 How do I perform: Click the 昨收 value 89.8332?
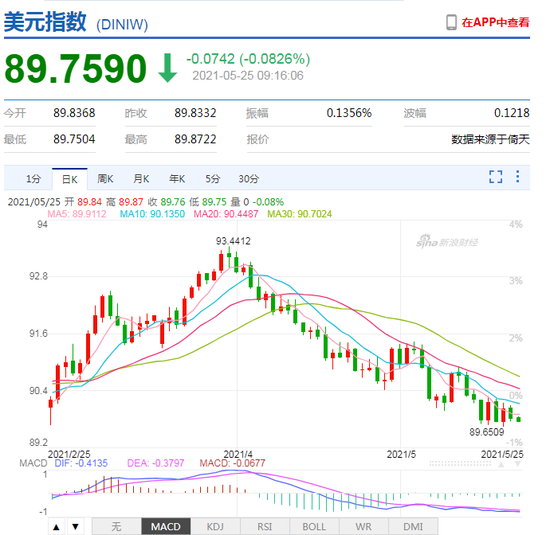click(x=195, y=113)
